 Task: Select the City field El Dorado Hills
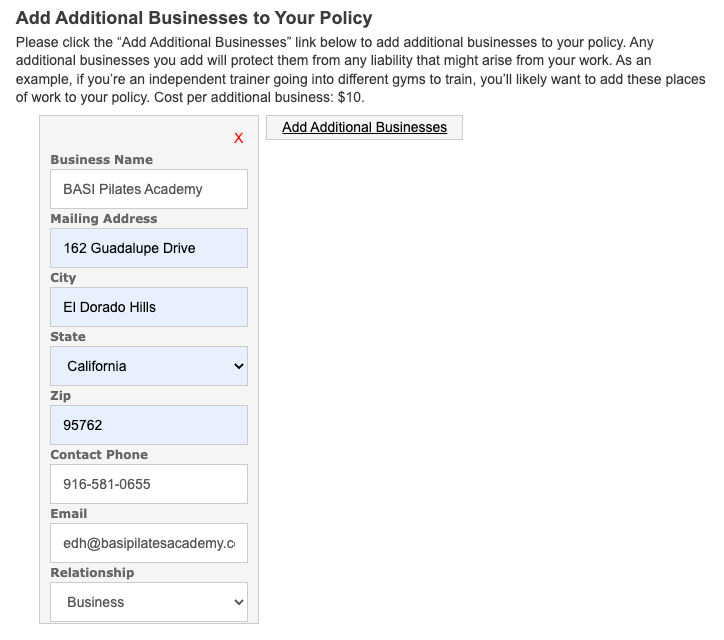coord(149,307)
